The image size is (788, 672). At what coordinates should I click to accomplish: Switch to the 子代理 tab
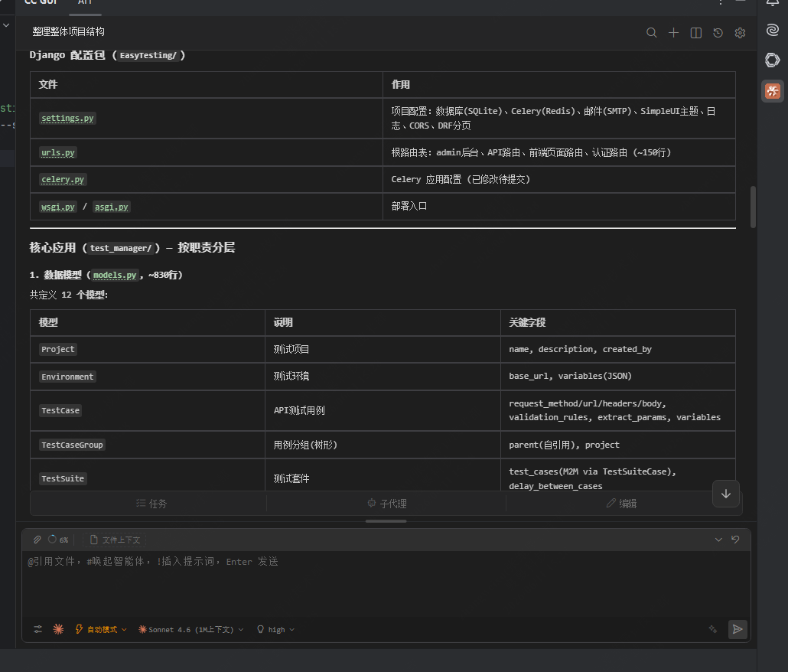386,503
